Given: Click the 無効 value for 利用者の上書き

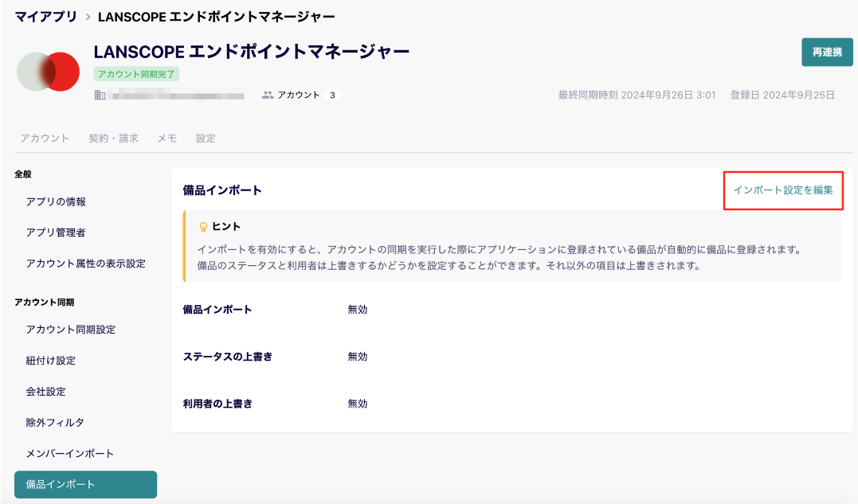Looking at the screenshot, I should point(358,404).
